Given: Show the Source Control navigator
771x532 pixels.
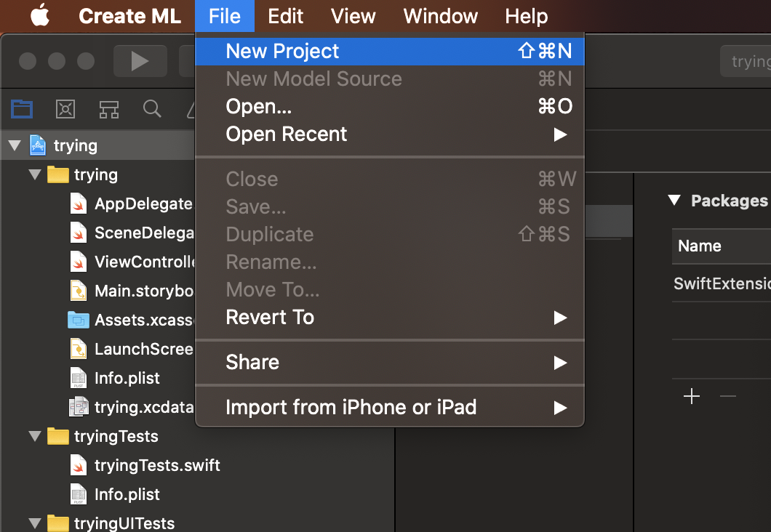Looking at the screenshot, I should point(65,108).
